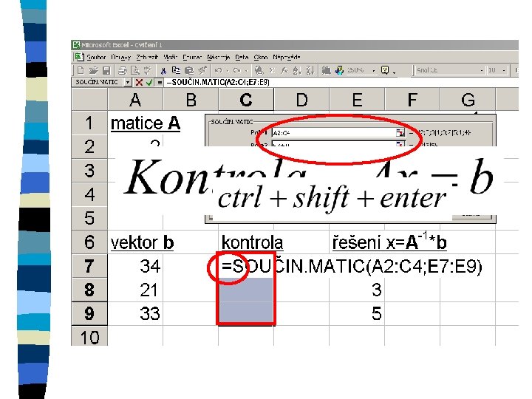
Task: Click cell with value 21
Action: click(x=135, y=290)
